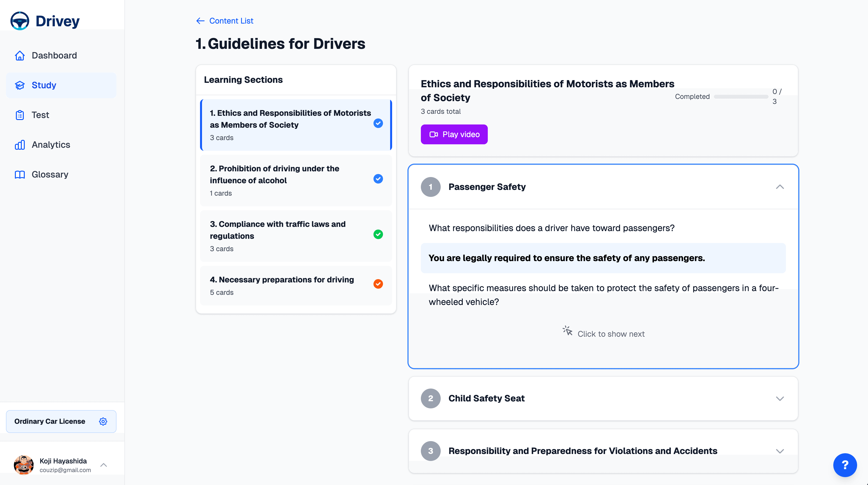Expand the Child Safety Seat card
Image resolution: width=868 pixels, height=485 pixels.
click(780, 398)
